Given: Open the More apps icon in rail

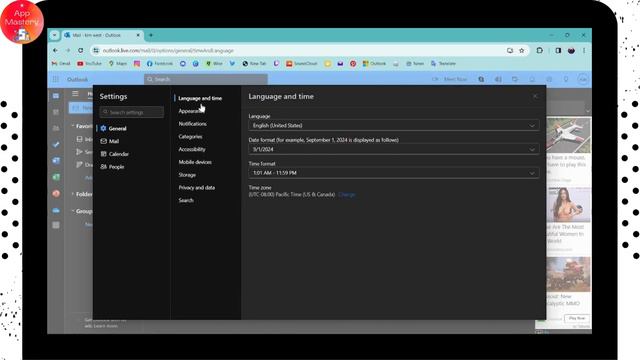Looking at the screenshot, I should pos(56,225).
